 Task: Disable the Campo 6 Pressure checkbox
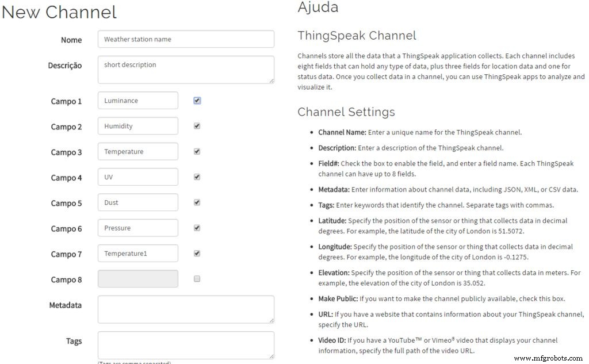[197, 228]
